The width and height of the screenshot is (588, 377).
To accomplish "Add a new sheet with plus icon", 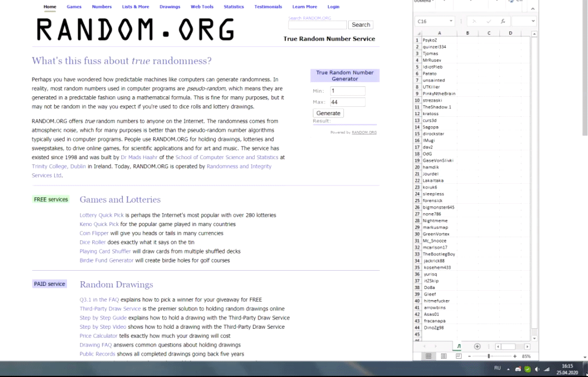I will point(477,346).
